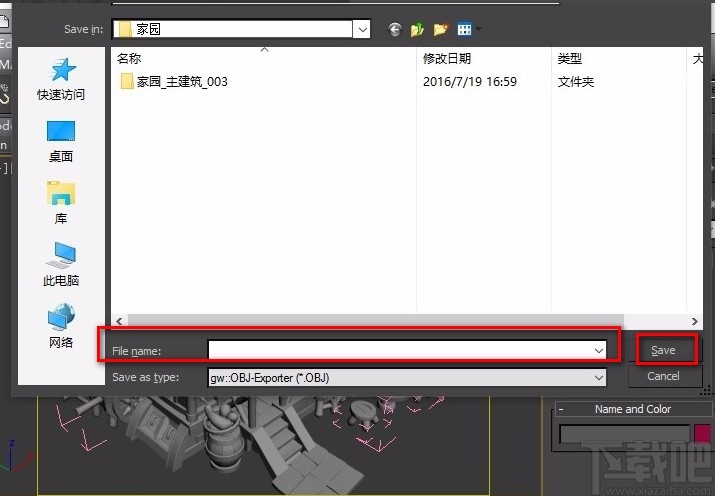
Task: Open 快速访问 quick access location
Action: point(61,79)
